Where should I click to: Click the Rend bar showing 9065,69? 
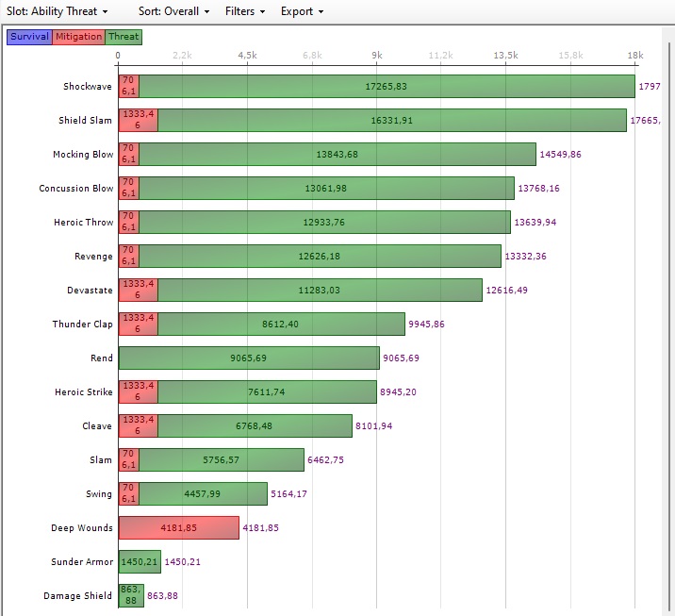pos(249,358)
